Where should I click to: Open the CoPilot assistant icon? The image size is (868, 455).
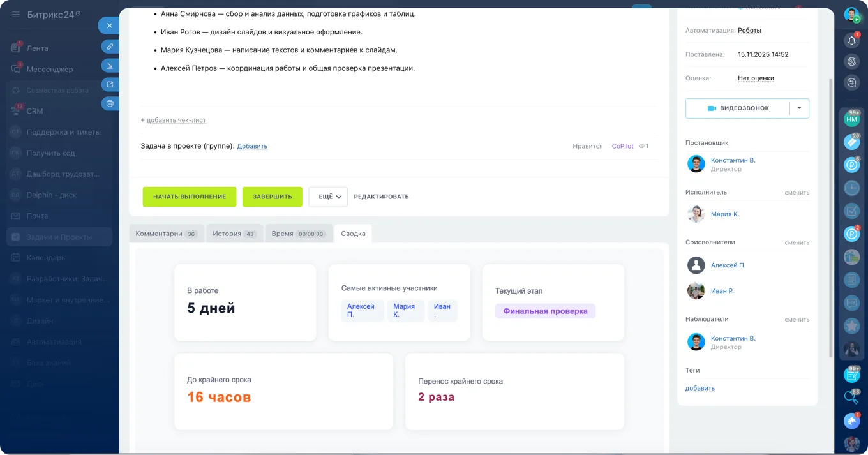point(851,61)
